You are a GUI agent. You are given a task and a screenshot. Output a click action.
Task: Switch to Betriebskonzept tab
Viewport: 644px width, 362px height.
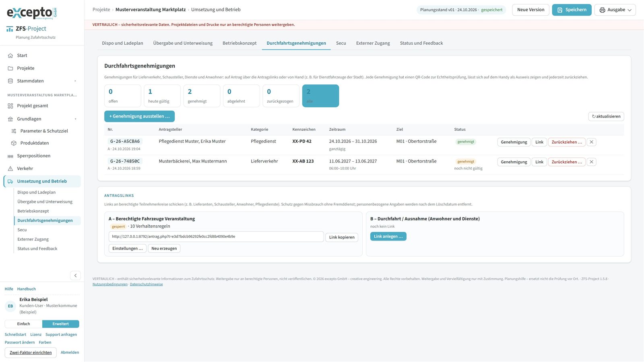pyautogui.click(x=239, y=43)
